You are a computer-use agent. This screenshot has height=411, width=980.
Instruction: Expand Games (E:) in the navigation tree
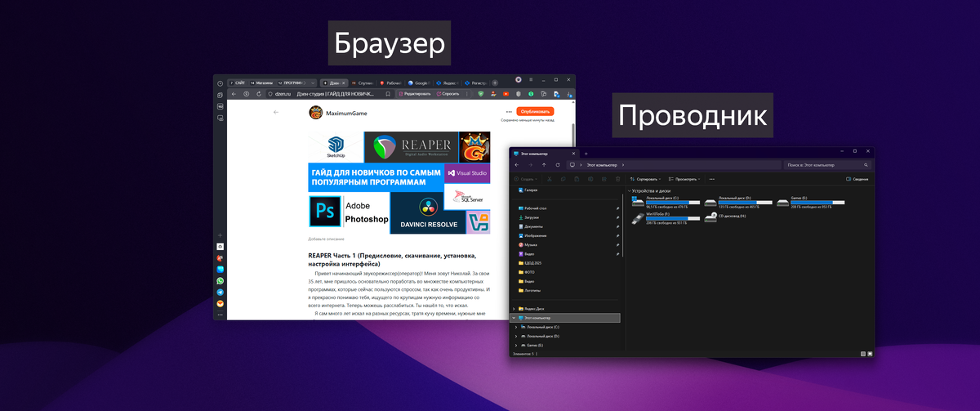tap(515, 346)
